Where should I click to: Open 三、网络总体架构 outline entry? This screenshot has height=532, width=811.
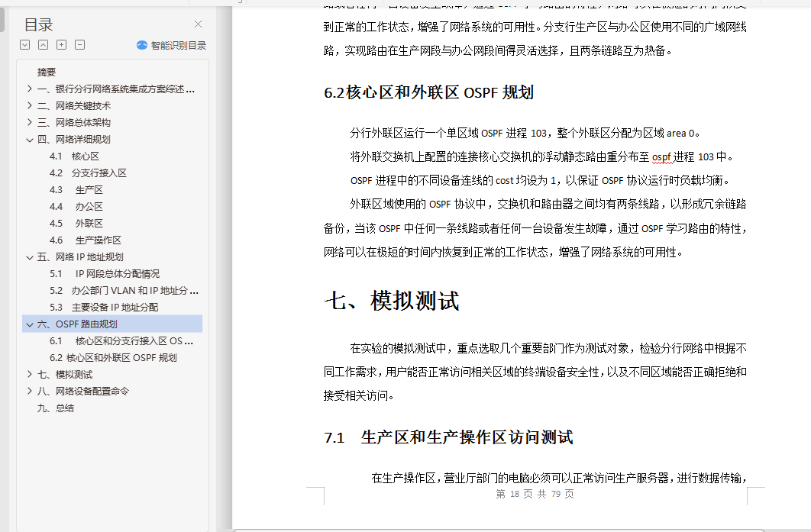(74, 123)
